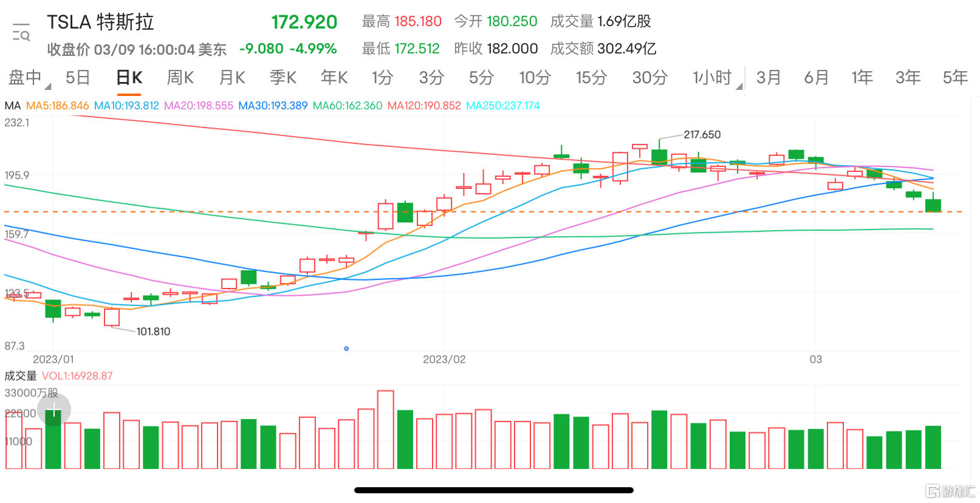
Task: Expand the 盘中 dropdown arrow
Action: (x=48, y=87)
